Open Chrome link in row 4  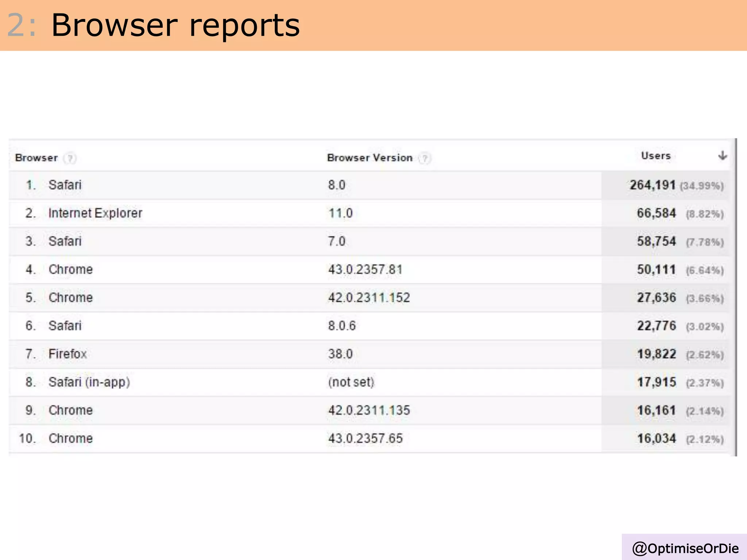click(71, 269)
